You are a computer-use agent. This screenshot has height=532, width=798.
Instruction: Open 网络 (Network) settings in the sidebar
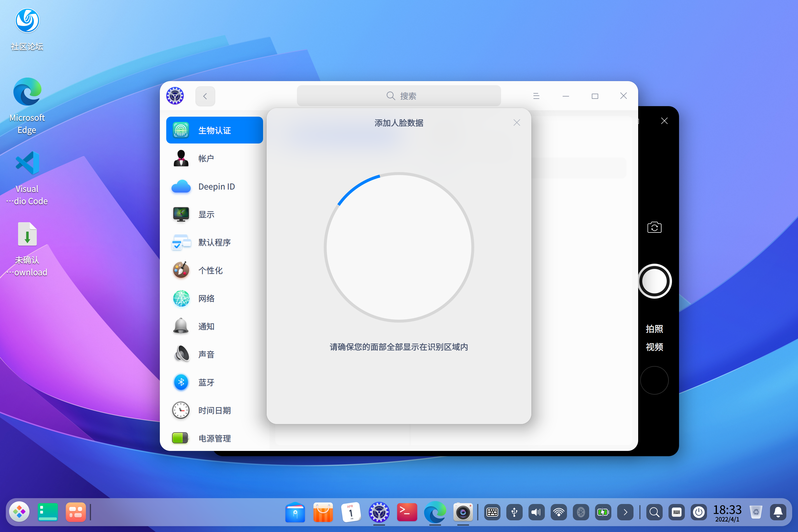[206, 299]
